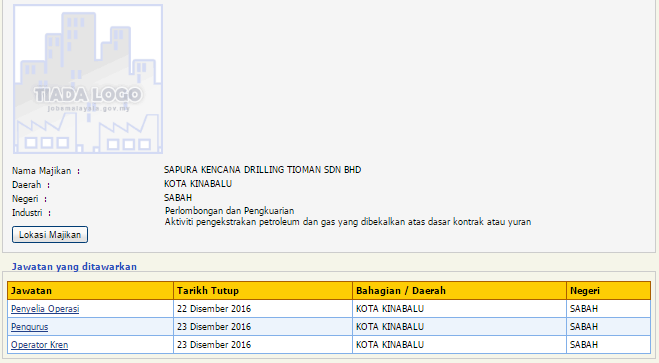Click the Negeri label in employer details

pyautogui.click(x=29, y=199)
